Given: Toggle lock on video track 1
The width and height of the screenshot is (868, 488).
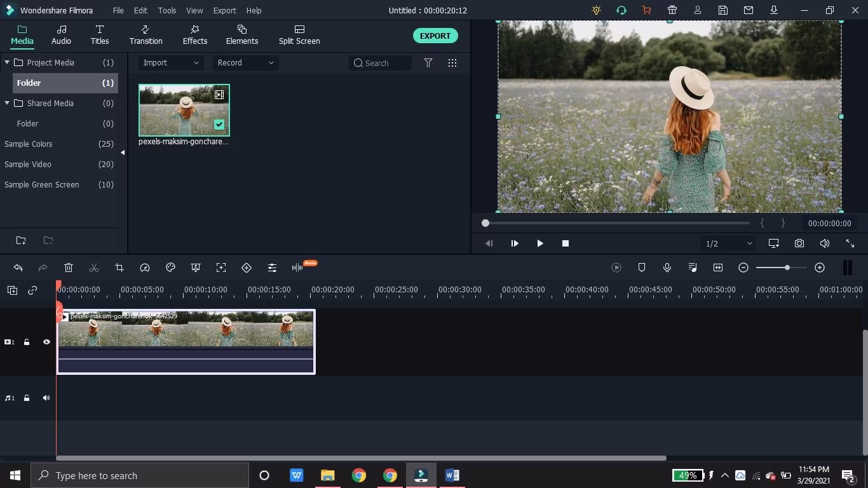Looking at the screenshot, I should pos(27,342).
